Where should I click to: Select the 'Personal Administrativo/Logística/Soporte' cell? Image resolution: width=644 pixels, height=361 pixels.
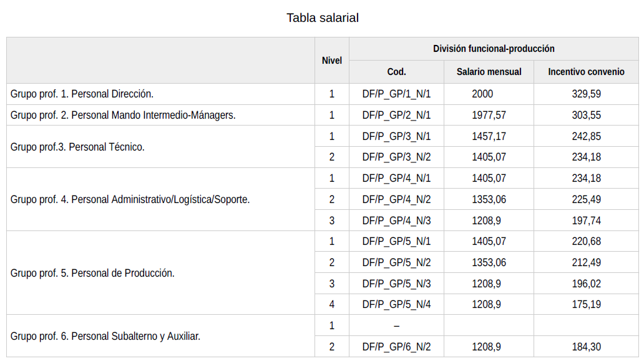click(130, 200)
